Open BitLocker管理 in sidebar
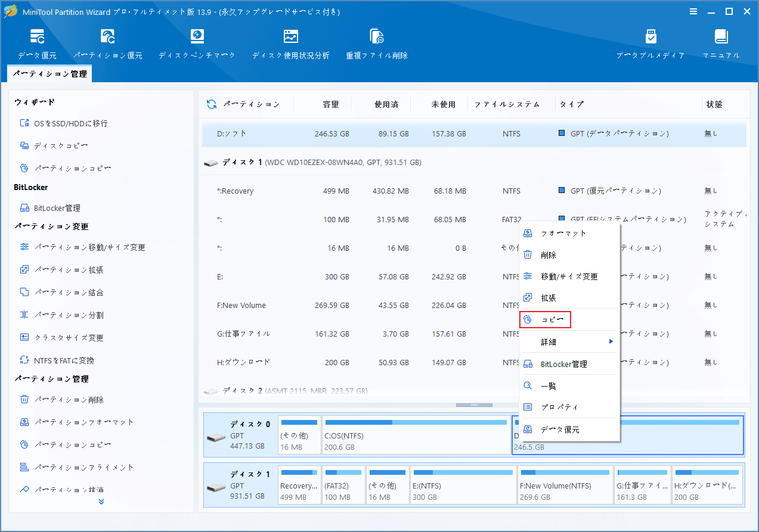The height and width of the screenshot is (532, 759). (x=50, y=208)
